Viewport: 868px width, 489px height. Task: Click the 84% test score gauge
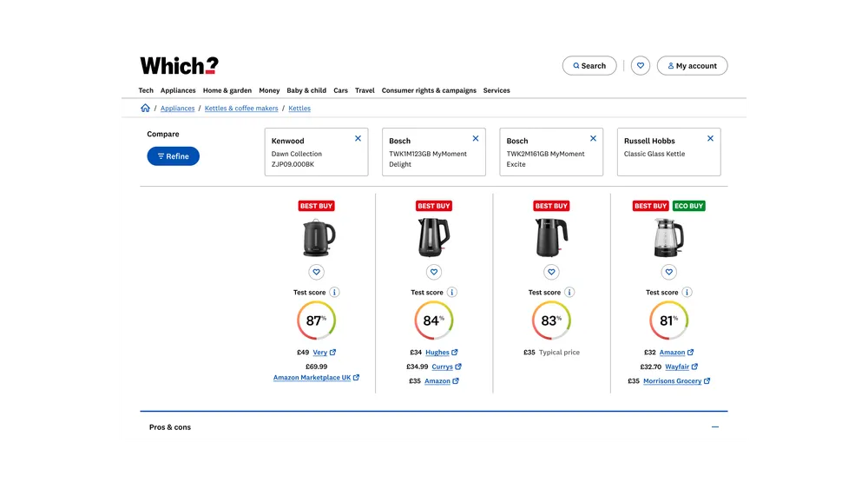point(433,320)
